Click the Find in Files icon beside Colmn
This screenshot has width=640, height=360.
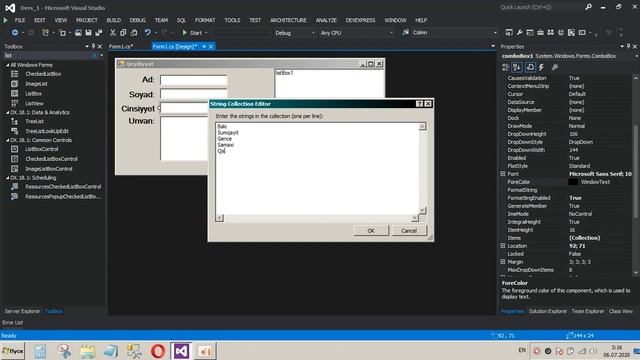click(x=405, y=32)
